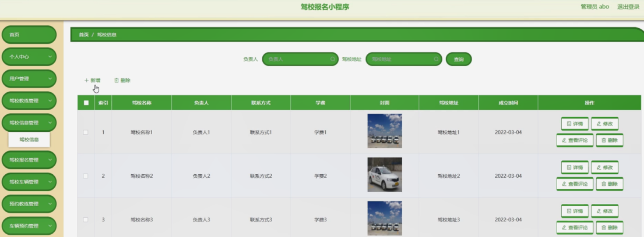Delete the 驾校名称3 row
Screen dimensions: 644x237
610,228
